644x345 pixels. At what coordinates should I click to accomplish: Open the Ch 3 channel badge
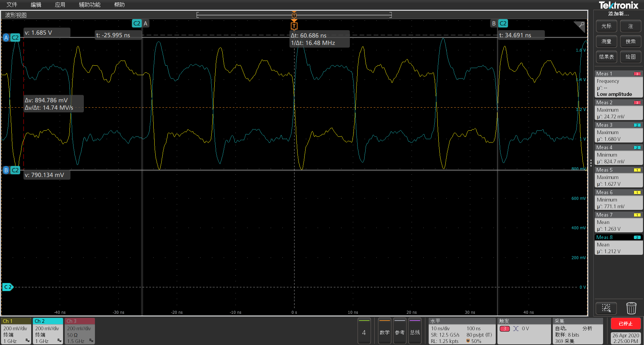point(80,331)
